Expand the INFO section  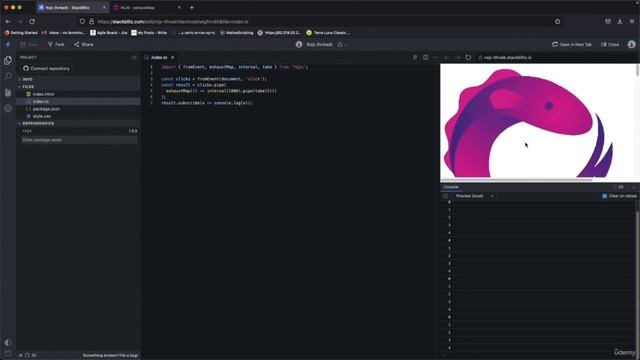tap(78, 79)
